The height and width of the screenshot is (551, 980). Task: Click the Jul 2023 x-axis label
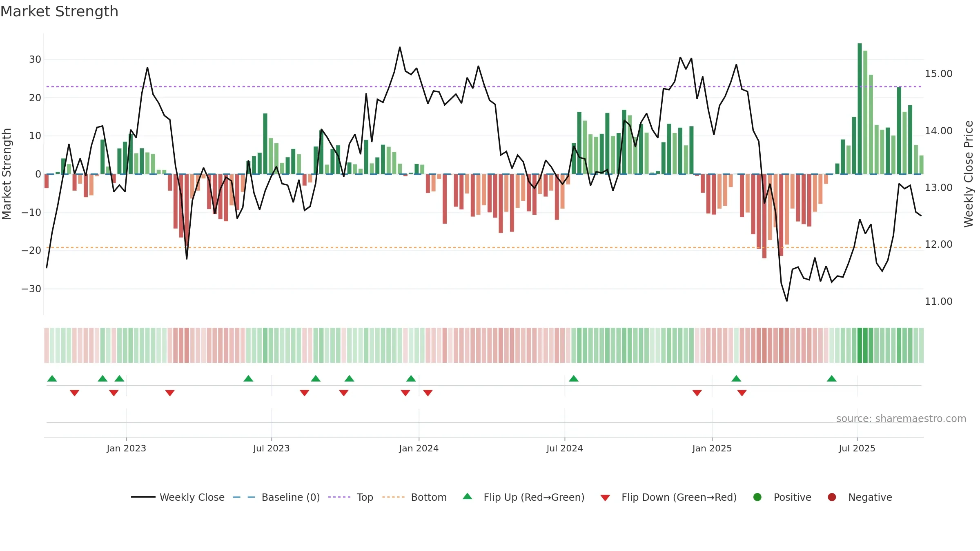point(272,448)
